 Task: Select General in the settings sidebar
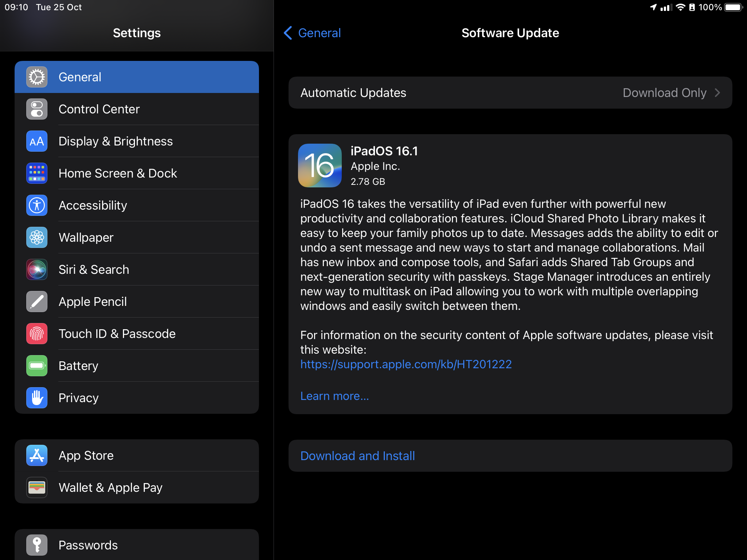137,77
